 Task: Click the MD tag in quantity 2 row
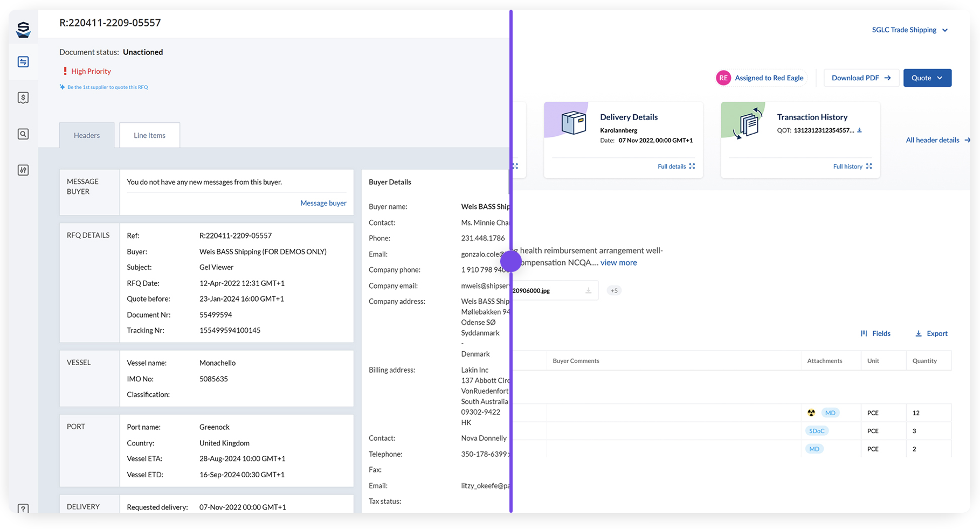[815, 449]
